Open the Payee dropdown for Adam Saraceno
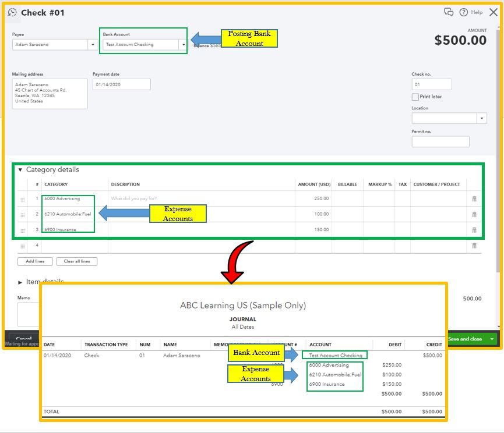The image size is (504, 433). pos(93,45)
